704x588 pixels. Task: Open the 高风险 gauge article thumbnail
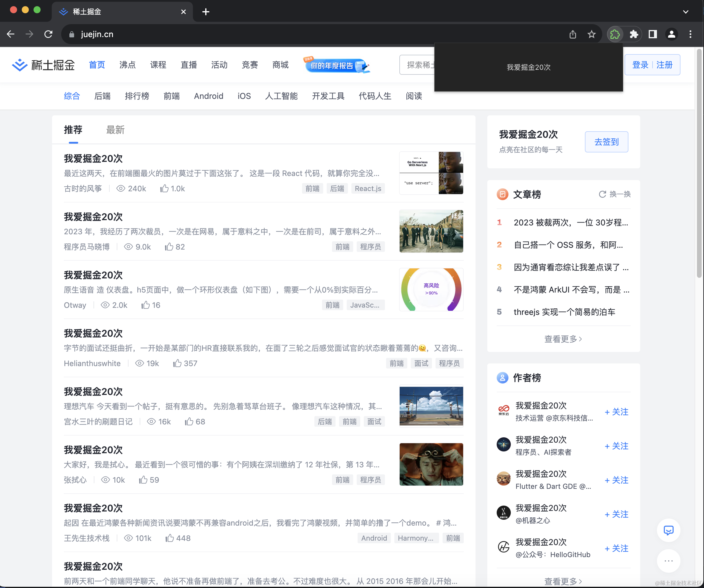point(431,289)
